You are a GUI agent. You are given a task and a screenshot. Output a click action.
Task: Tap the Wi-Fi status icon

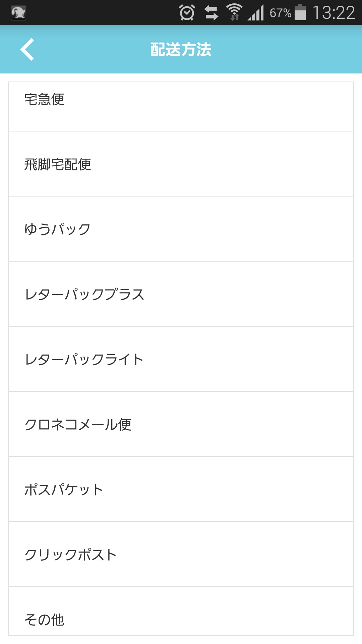pos(234,13)
